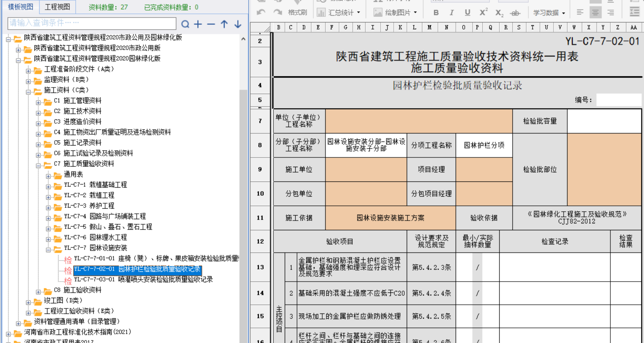Align cell text left

click(x=580, y=13)
